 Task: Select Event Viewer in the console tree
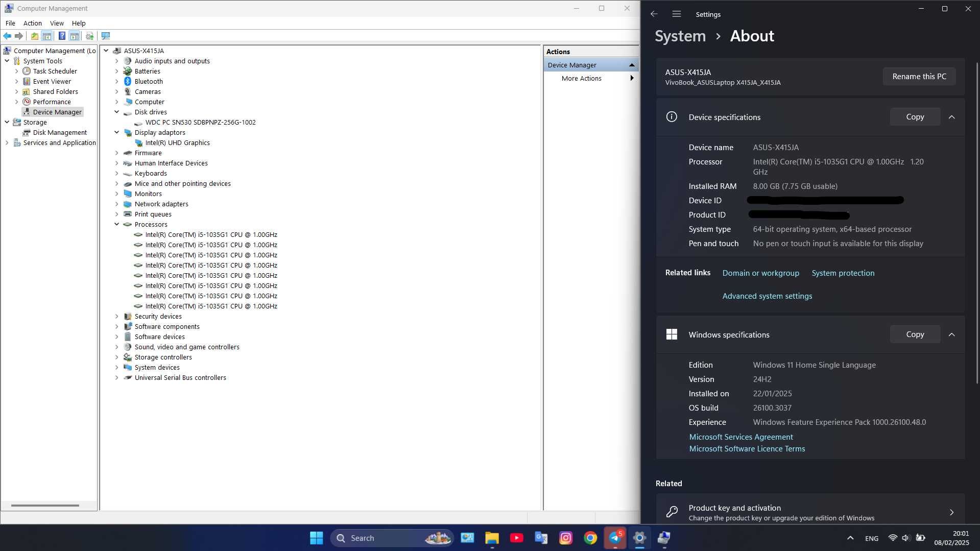(x=52, y=81)
